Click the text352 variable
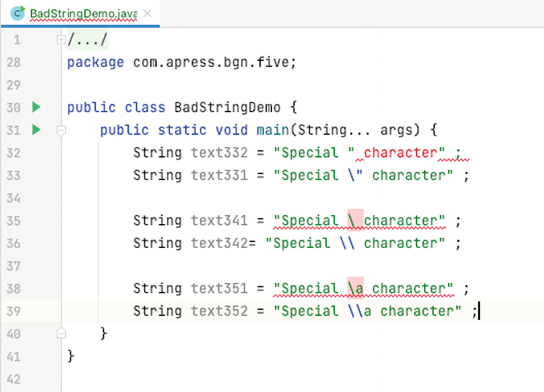Viewport: 544px width, 392px height. click(219, 311)
